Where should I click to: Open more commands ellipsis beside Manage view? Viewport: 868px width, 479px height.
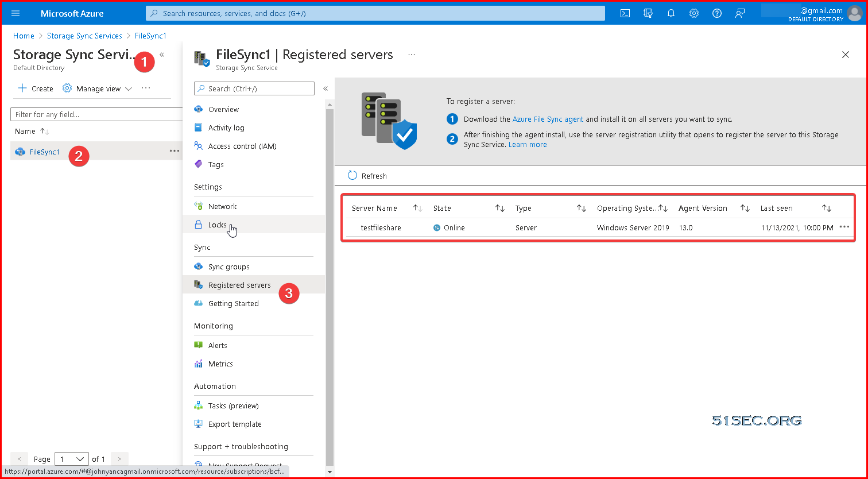pyautogui.click(x=146, y=88)
